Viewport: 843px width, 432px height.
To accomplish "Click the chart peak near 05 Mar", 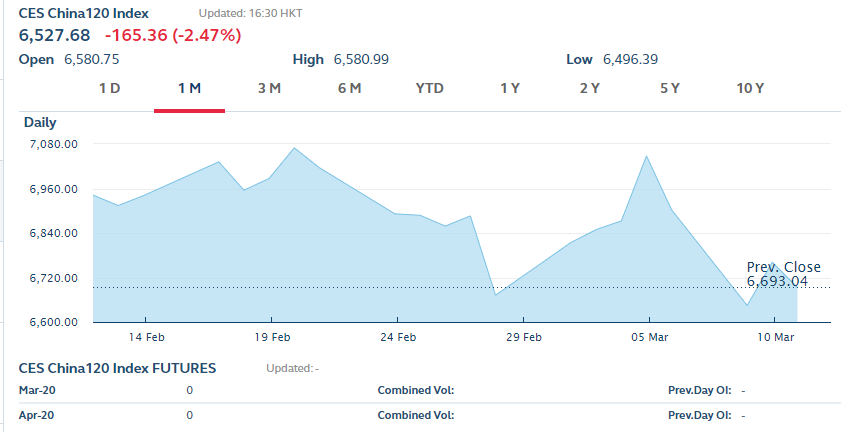I will click(x=647, y=157).
